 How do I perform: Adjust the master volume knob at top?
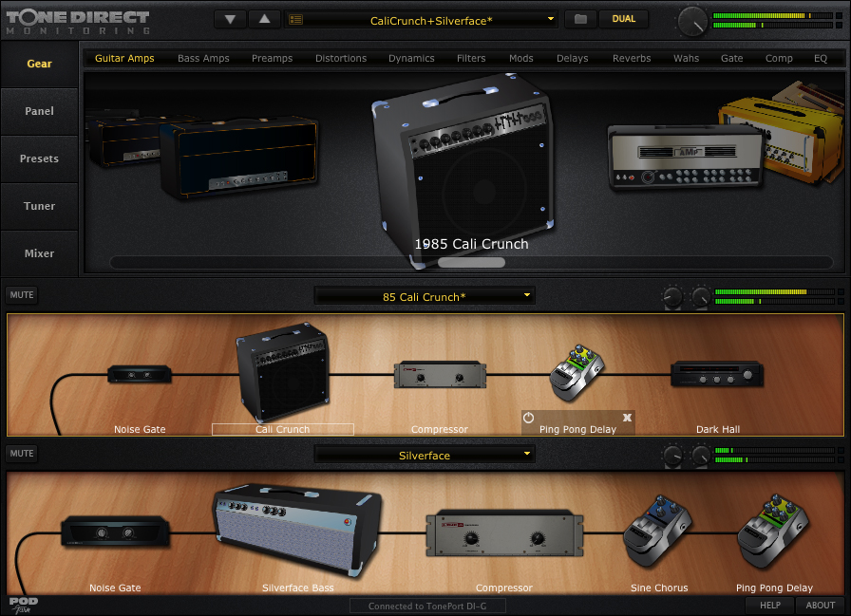pyautogui.click(x=692, y=20)
